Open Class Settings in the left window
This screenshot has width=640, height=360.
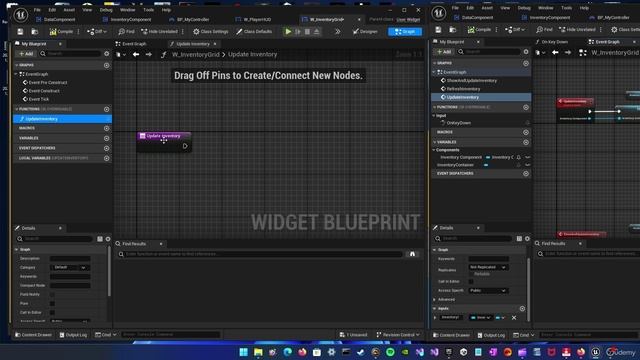click(x=211, y=31)
